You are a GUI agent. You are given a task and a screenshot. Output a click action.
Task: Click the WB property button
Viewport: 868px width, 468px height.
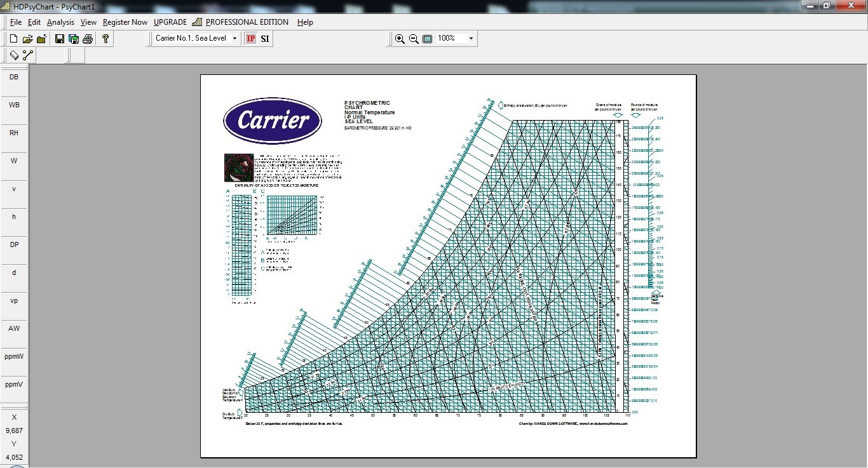[14, 105]
